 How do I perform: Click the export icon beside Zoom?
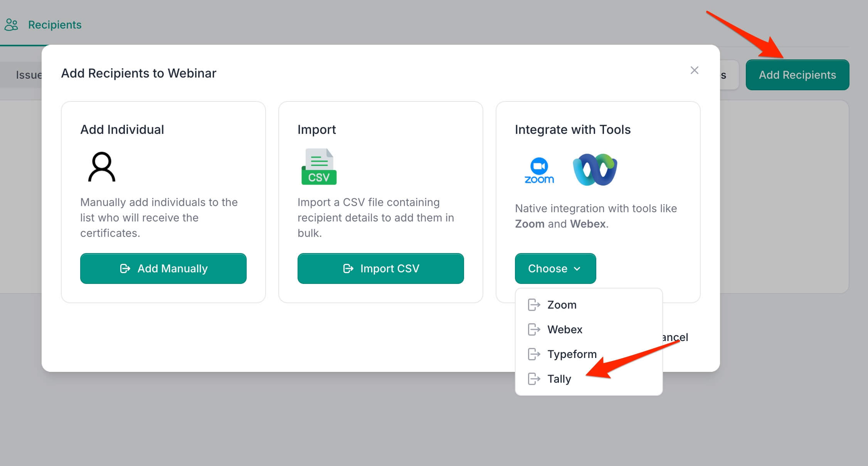534,305
